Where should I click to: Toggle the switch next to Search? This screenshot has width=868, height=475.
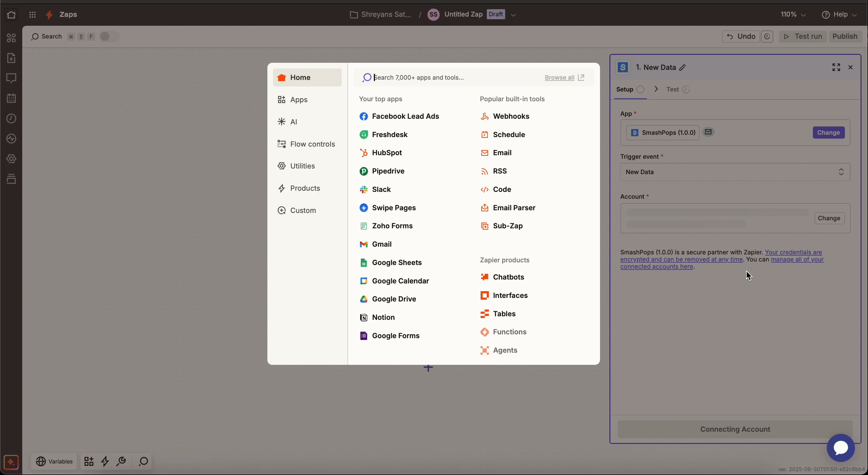pos(109,36)
